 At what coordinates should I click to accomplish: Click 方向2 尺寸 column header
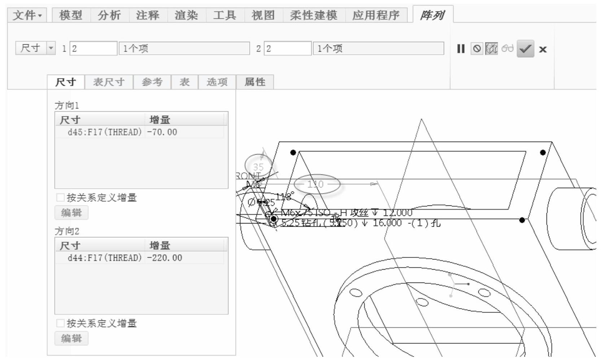(101, 245)
